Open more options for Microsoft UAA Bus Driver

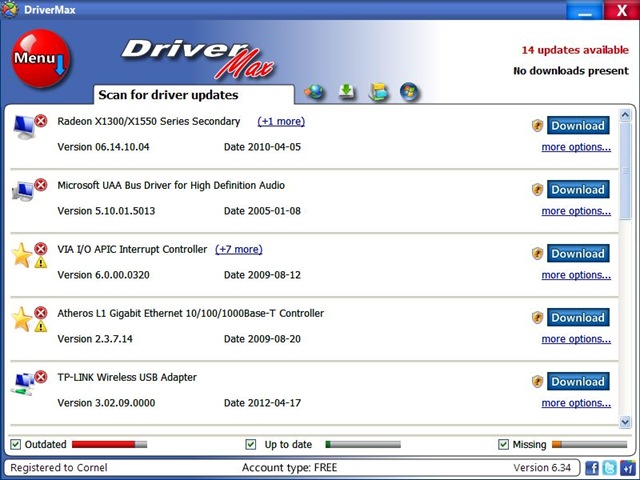576,211
